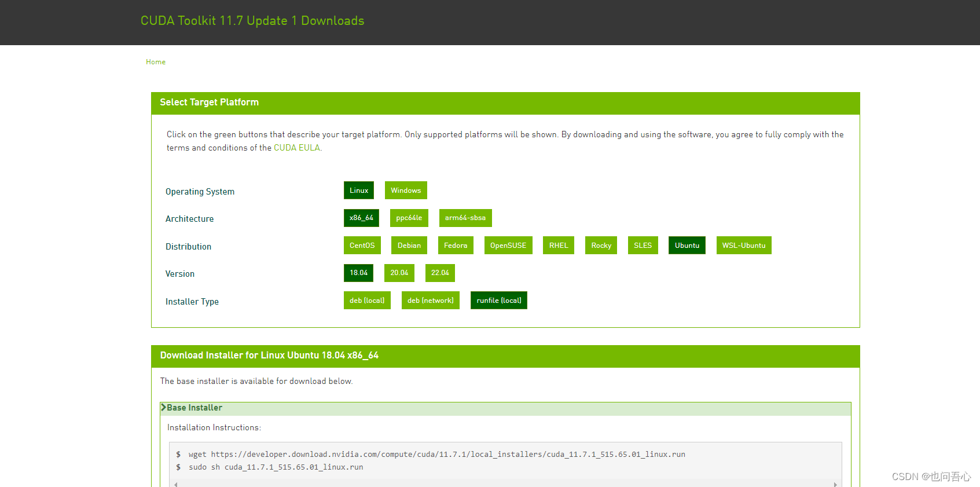This screenshot has height=487, width=980.
Task: Choose arm64-sbsa architecture
Action: (465, 218)
